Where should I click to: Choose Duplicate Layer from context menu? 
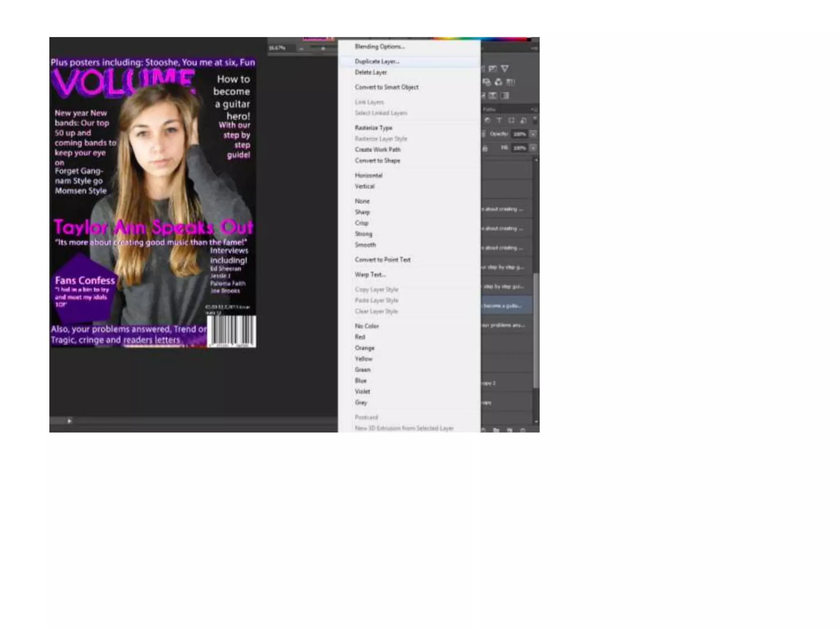click(377, 62)
